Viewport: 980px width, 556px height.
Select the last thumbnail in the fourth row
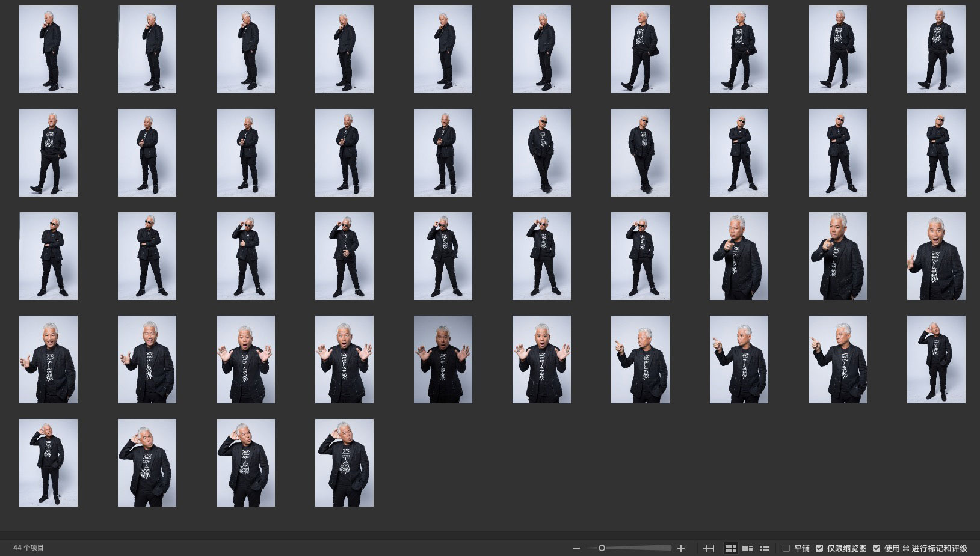936,359
